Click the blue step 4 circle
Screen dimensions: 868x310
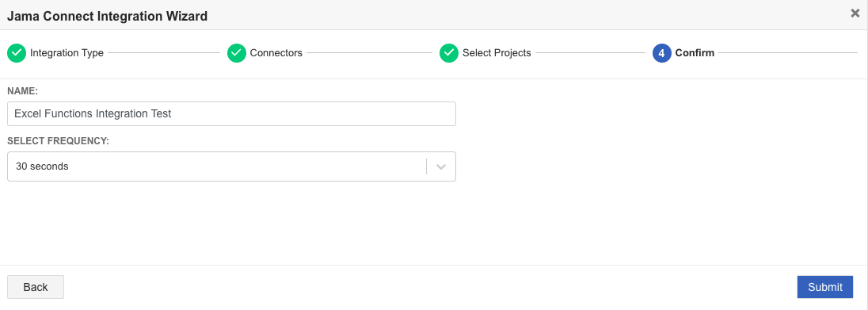tap(661, 53)
